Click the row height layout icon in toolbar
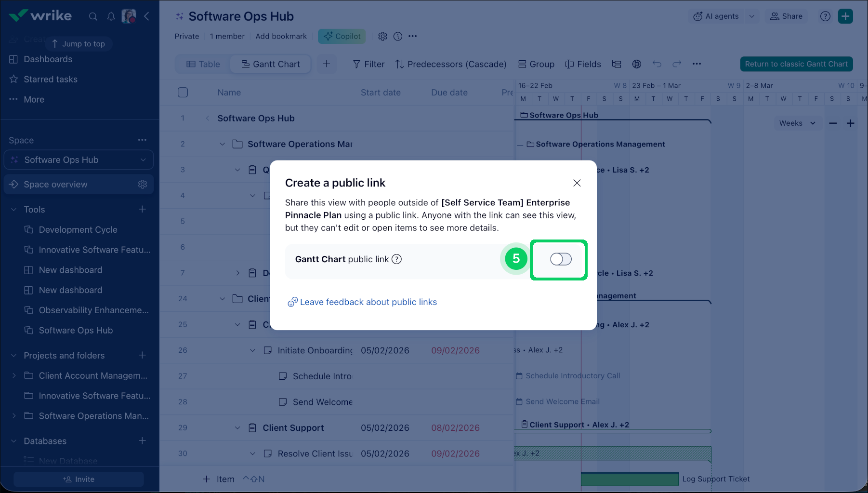 pyautogui.click(x=617, y=64)
